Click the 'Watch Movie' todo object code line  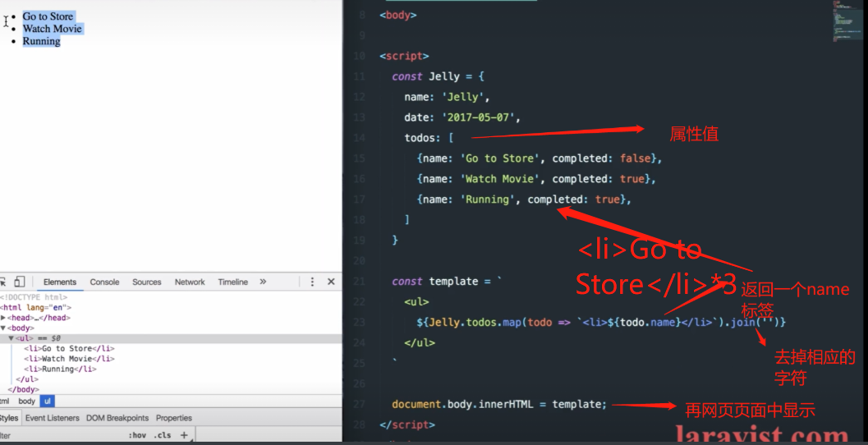tap(536, 179)
